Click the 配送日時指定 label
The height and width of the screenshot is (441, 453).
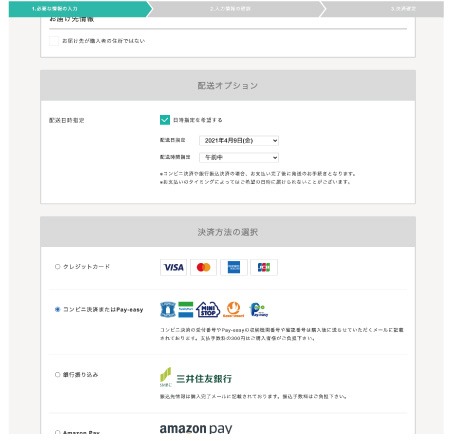coord(67,120)
